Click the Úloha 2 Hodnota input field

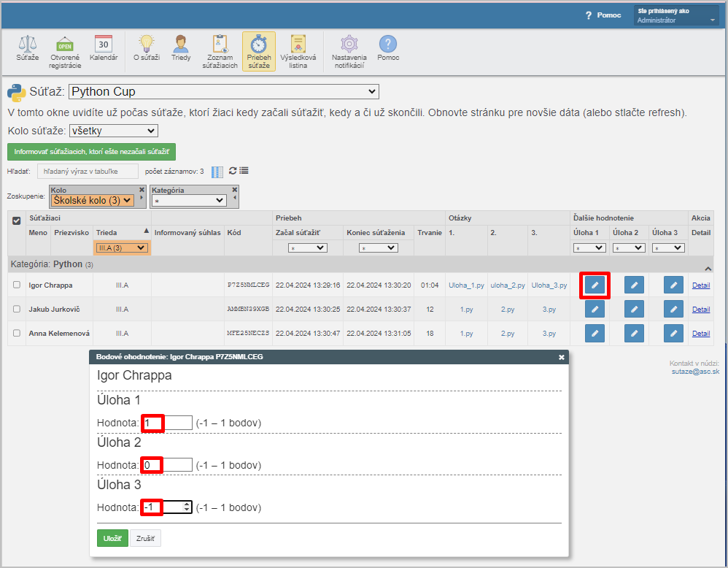pos(167,465)
